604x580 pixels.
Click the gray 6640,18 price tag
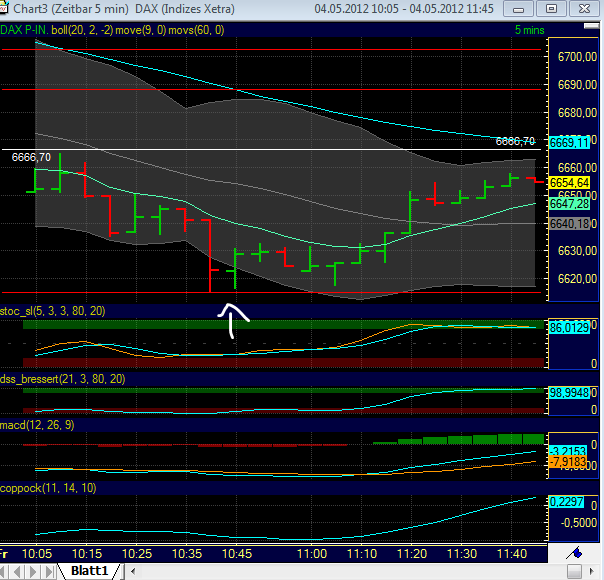569,224
